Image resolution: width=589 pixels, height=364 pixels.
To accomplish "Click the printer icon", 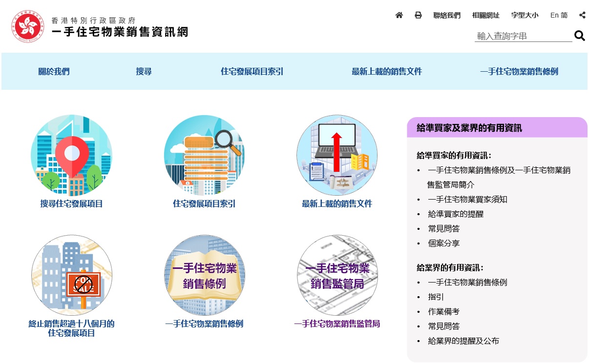I will point(418,15).
